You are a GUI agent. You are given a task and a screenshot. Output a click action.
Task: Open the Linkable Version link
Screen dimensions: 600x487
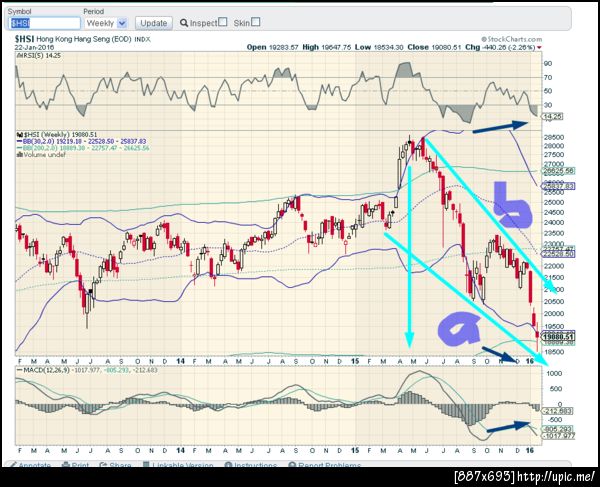178,465
